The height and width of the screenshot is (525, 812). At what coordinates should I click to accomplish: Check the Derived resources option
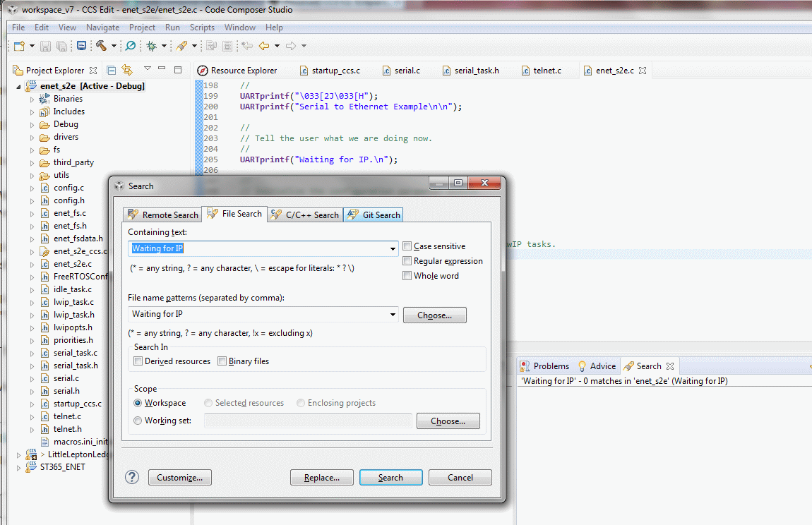138,361
